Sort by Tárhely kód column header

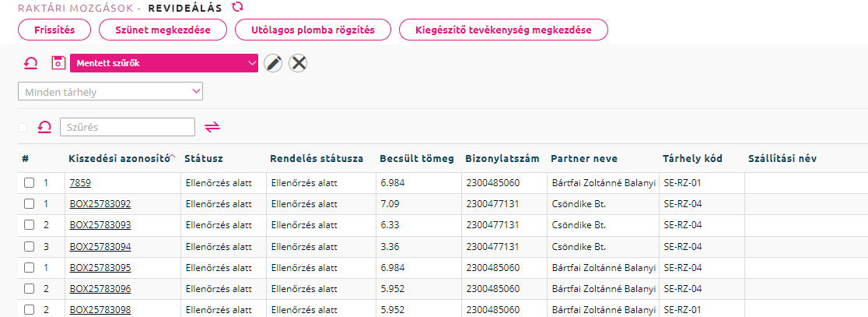[x=692, y=159]
